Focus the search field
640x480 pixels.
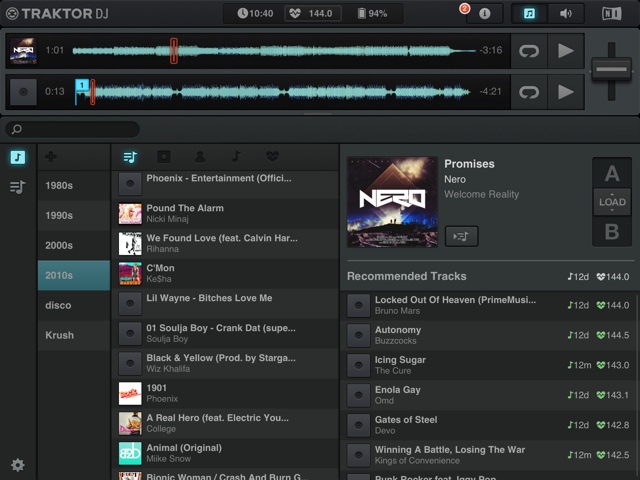(72, 129)
